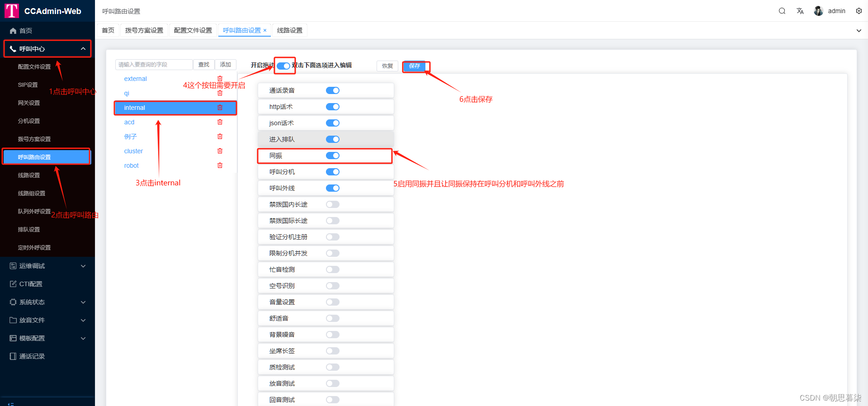Image resolution: width=868 pixels, height=406 pixels.
Task: Click the 恢复 restore button
Action: click(387, 66)
